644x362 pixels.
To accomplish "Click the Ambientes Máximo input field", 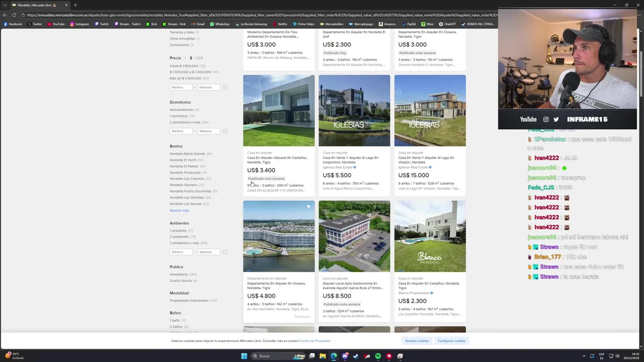I will coord(209,252).
